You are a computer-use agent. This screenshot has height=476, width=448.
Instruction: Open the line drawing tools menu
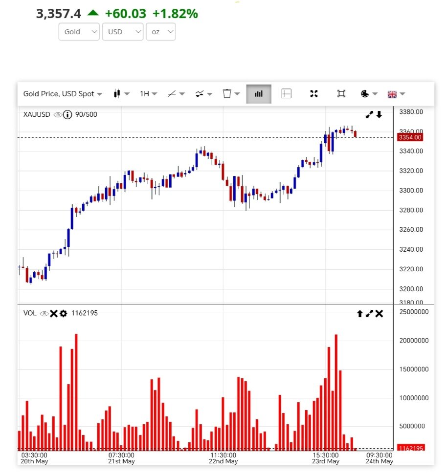pos(176,94)
